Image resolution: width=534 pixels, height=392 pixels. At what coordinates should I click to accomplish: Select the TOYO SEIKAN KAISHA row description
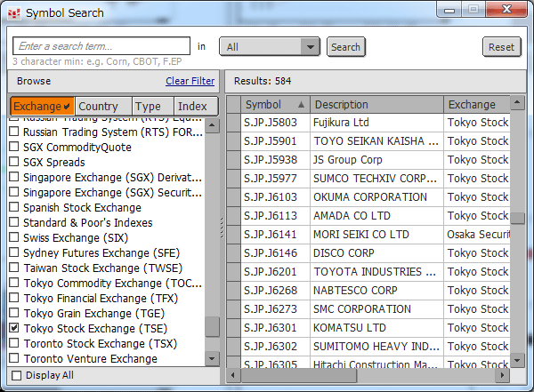(x=376, y=141)
